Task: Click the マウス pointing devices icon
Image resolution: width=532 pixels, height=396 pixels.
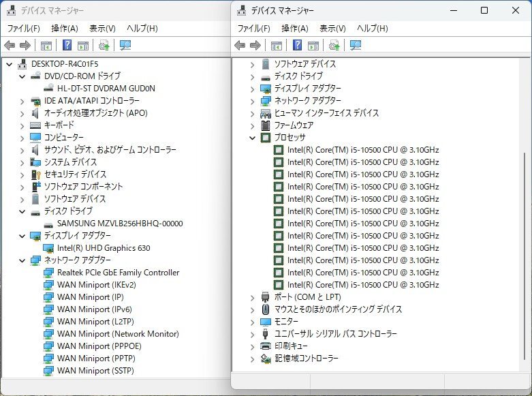Action: 266,309
